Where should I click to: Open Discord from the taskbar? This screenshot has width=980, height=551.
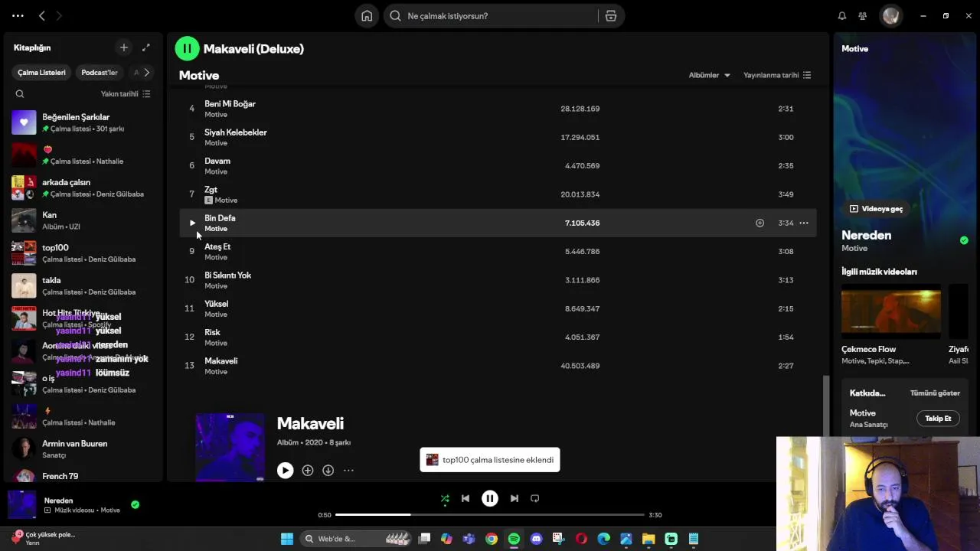[x=536, y=539]
